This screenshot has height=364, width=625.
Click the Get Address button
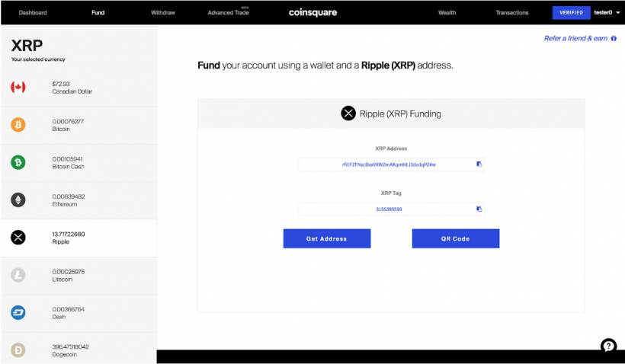click(x=327, y=238)
